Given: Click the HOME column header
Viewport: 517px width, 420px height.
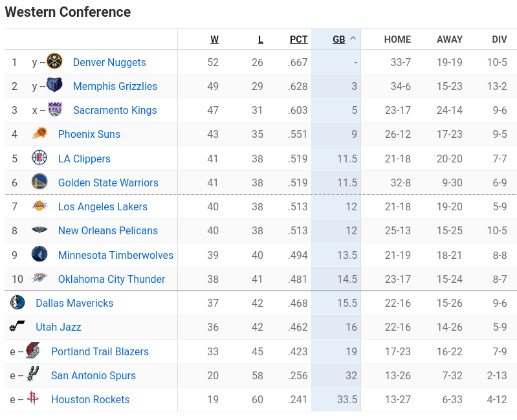Looking at the screenshot, I should 397,39.
